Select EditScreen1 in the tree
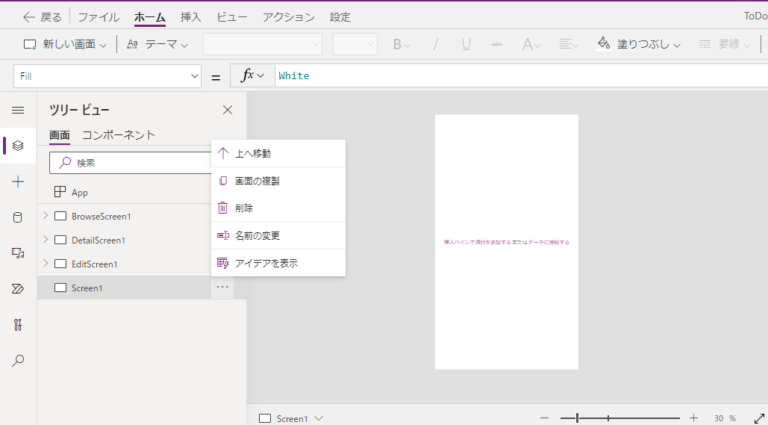This screenshot has width=768, height=425. pyautogui.click(x=95, y=264)
